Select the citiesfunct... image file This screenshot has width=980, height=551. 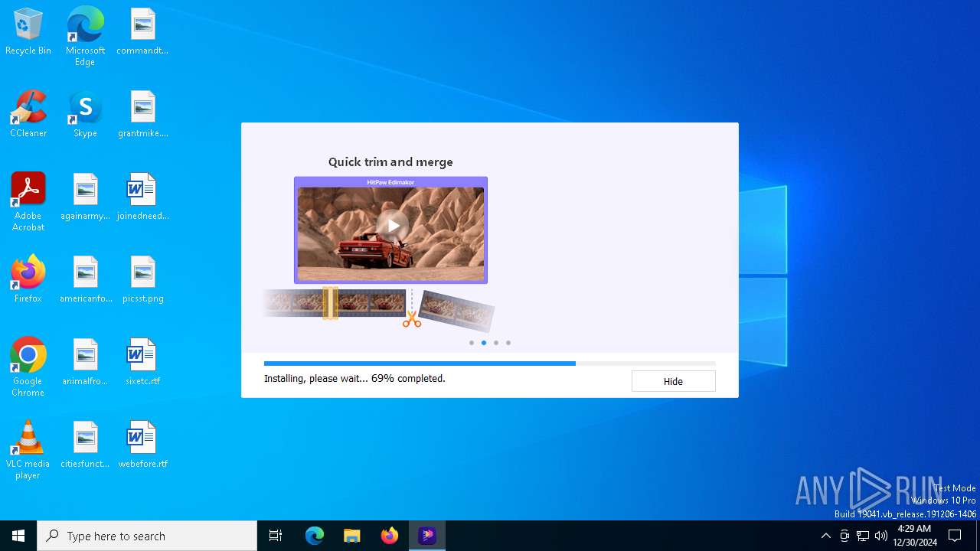85,445
